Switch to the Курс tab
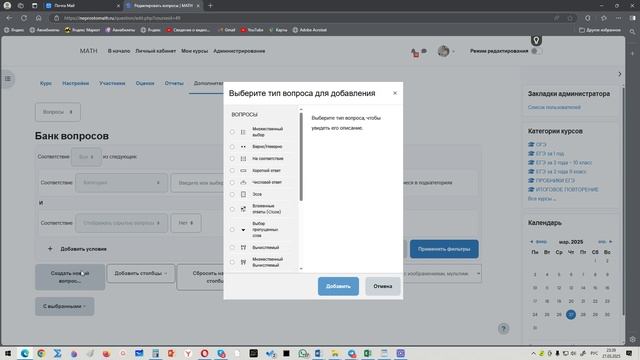Viewport: 640px width, 360px height. [x=46, y=83]
